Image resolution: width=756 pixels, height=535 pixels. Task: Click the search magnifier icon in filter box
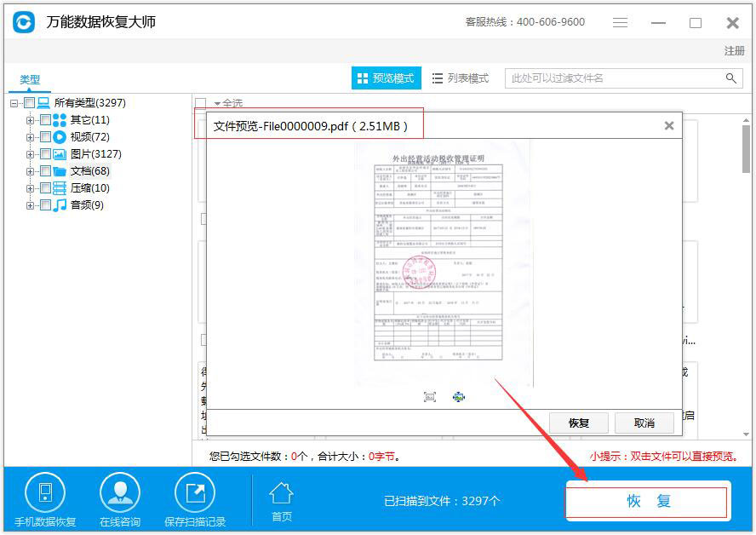[x=730, y=78]
